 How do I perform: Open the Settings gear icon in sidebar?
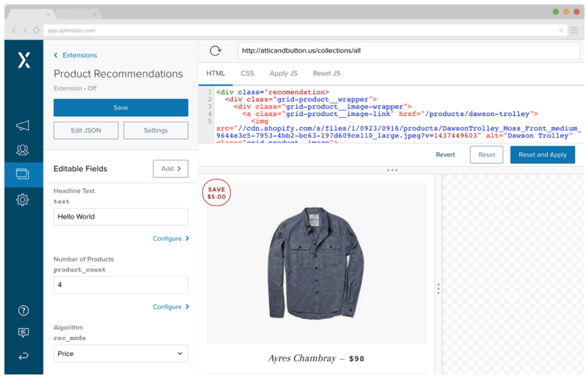coord(22,199)
